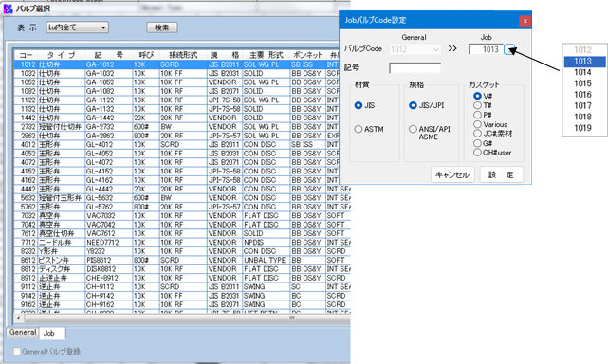The image size is (608, 364).
Task: Sort by the 主要形式 column header
Action: [266, 55]
